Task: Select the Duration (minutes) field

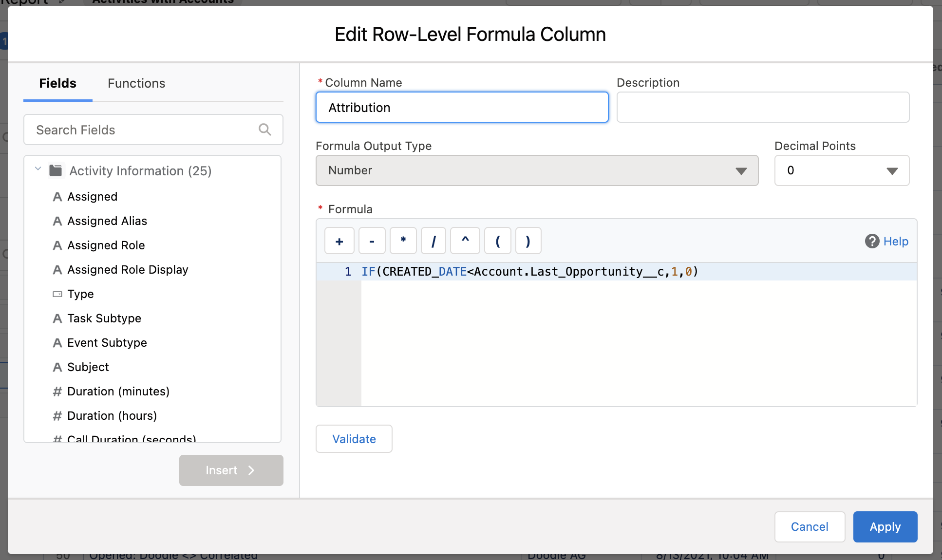Action: pos(118,392)
